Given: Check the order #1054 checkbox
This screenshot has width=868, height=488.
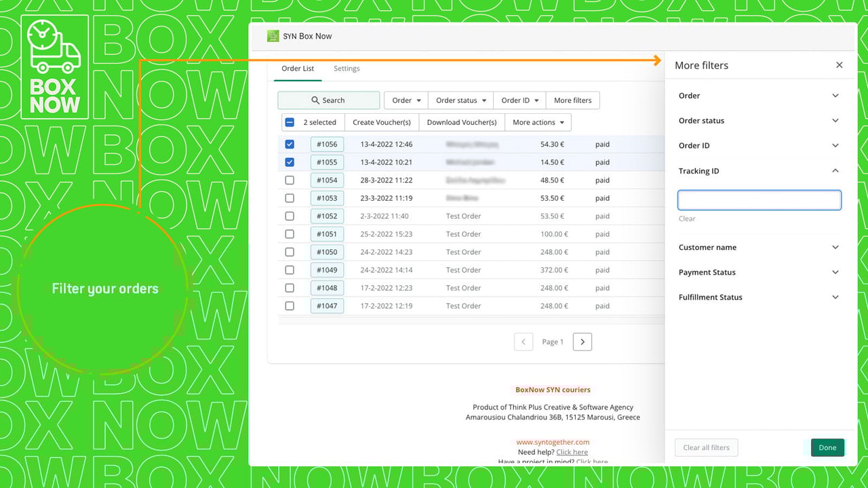Looking at the screenshot, I should click(x=290, y=180).
